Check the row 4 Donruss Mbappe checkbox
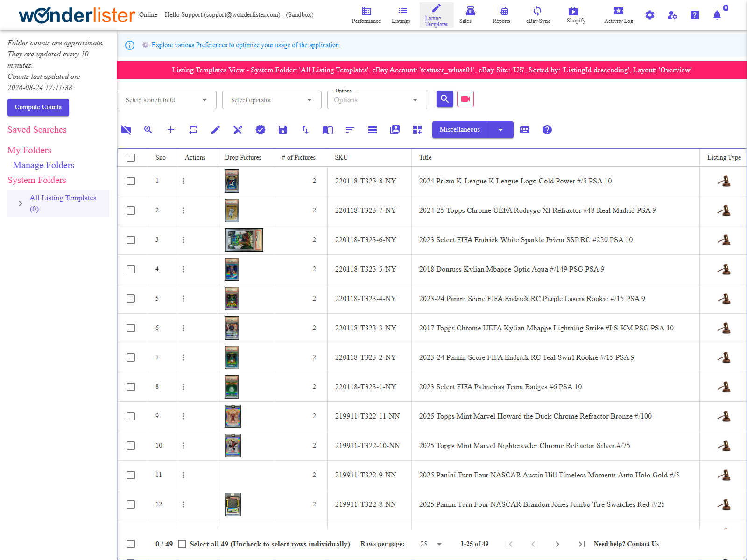This screenshot has width=747, height=560. [131, 269]
